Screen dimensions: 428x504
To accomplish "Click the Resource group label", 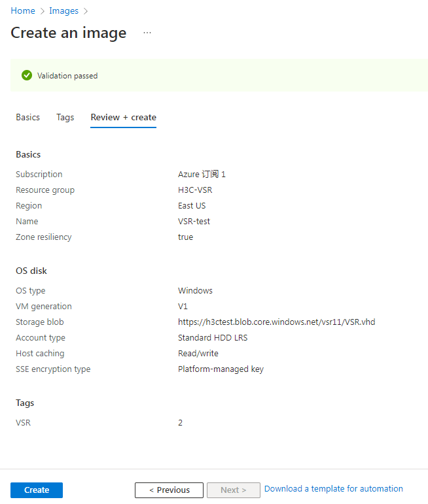I will 45,190.
